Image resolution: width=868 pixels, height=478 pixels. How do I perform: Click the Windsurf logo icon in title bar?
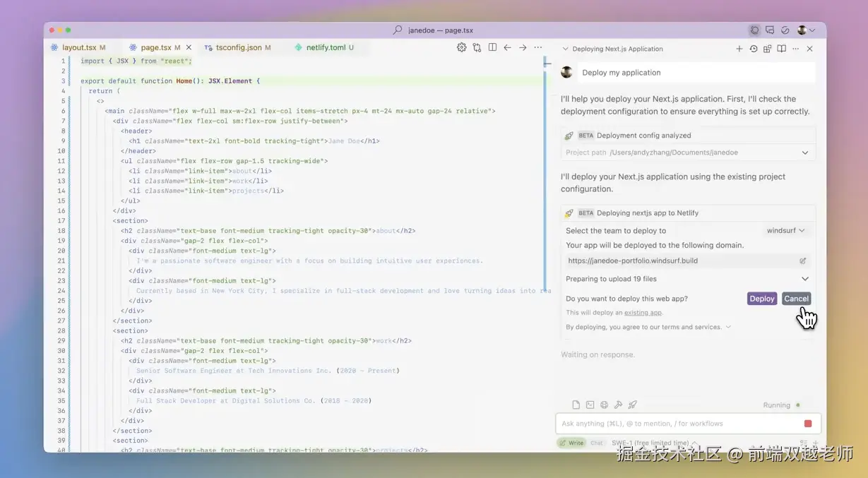coord(785,30)
